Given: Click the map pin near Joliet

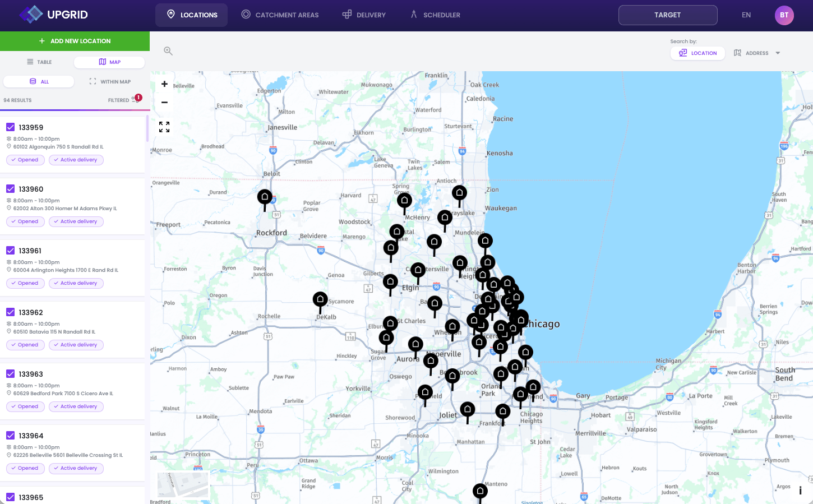Looking at the screenshot, I should tap(467, 410).
